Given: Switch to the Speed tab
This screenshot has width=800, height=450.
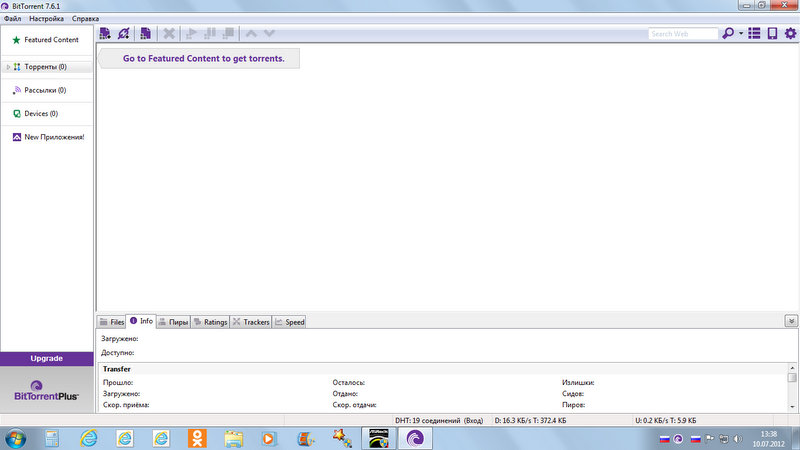Looking at the screenshot, I should tap(289, 322).
